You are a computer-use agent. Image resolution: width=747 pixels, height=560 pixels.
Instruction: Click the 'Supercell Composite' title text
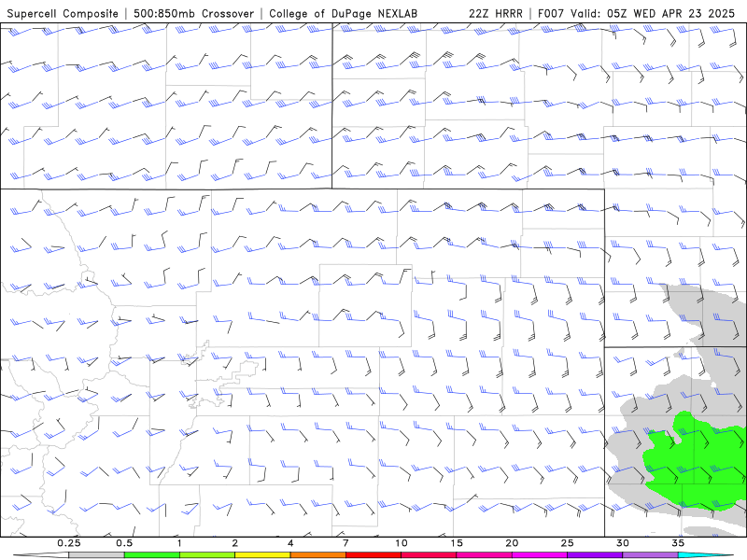click(x=63, y=13)
